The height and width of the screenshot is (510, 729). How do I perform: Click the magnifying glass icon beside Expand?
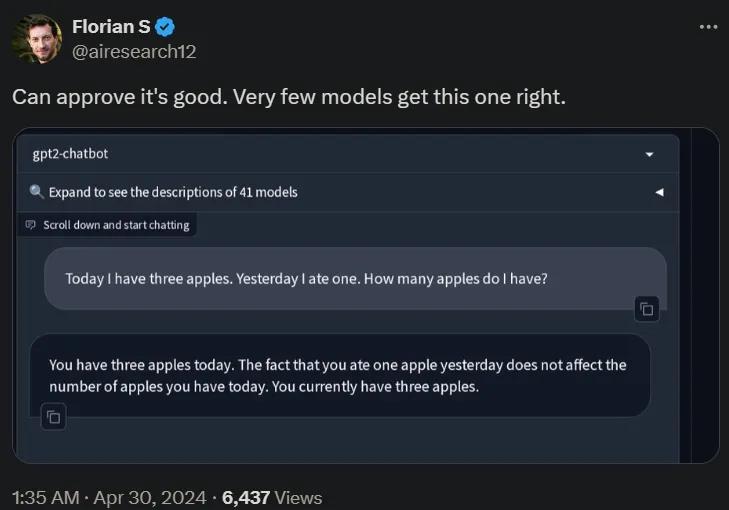pyautogui.click(x=37, y=192)
